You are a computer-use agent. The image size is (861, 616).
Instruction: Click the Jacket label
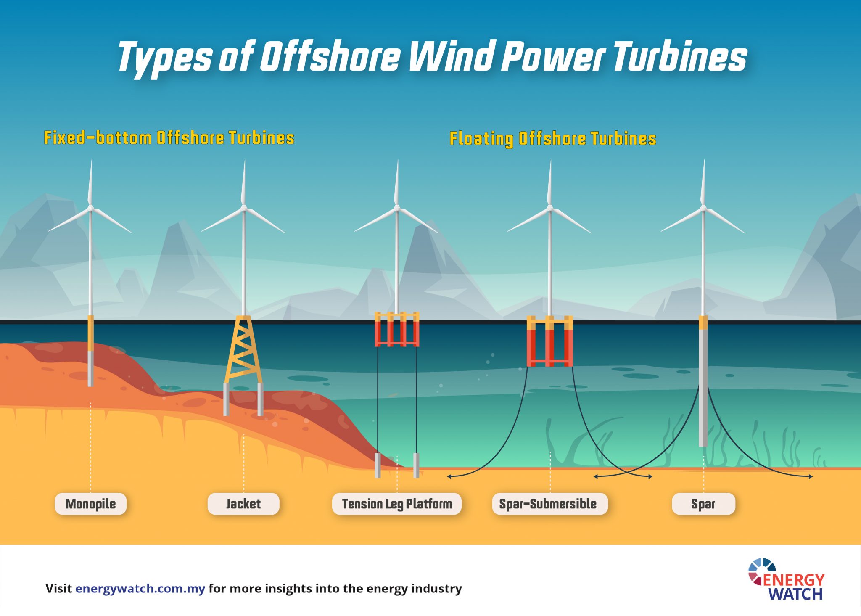tap(243, 504)
